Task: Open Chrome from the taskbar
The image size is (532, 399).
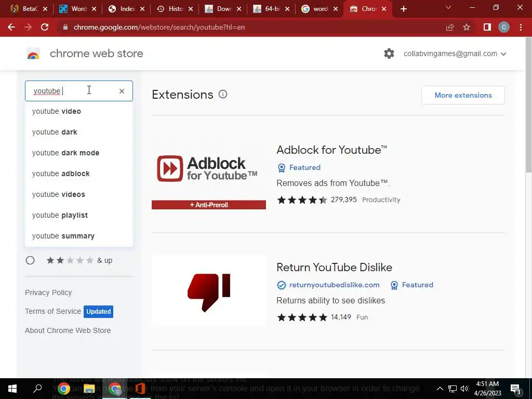Action: pyautogui.click(x=63, y=389)
